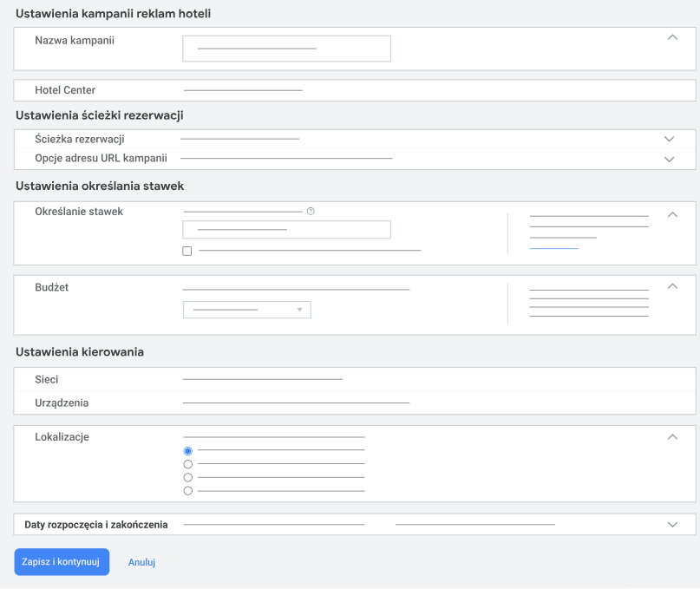
Task: Expand Daty rozpoczęcia i zakończenia
Action: [672, 525]
